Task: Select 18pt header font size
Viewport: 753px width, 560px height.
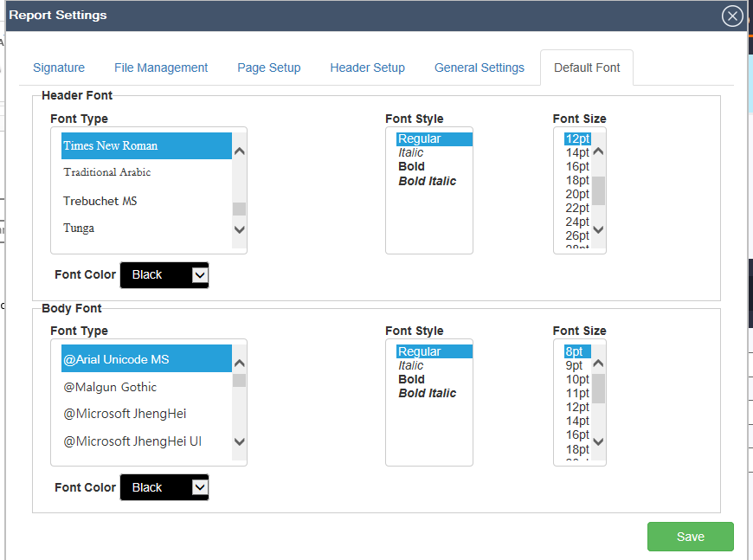Action: (577, 180)
